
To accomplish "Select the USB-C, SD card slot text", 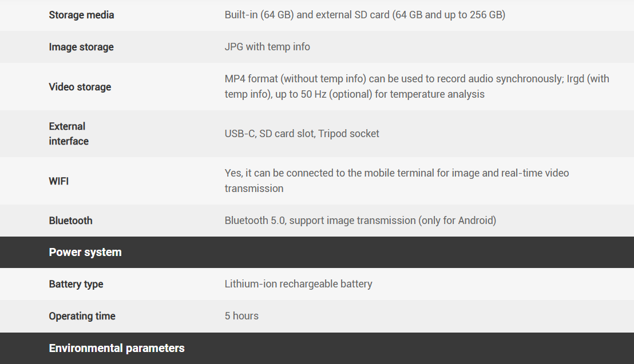I will coord(302,134).
